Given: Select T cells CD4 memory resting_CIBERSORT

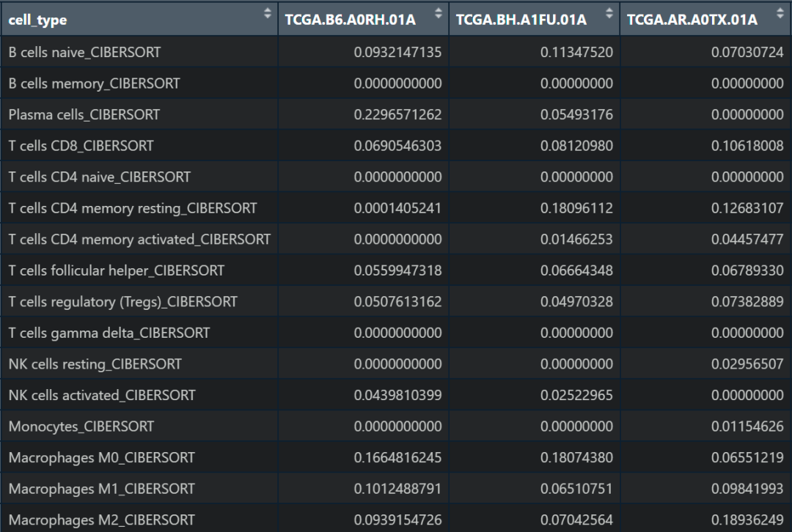Looking at the screenshot, I should pyautogui.click(x=133, y=208).
